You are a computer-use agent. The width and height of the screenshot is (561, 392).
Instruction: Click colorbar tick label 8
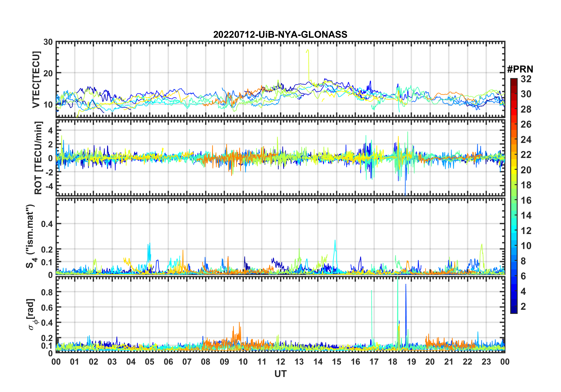pos(523,261)
